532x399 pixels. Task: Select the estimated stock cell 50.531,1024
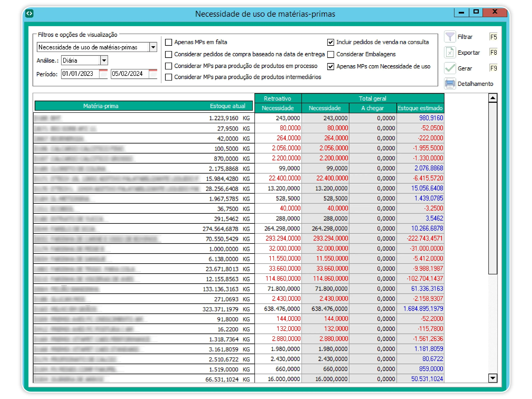[x=420, y=379]
